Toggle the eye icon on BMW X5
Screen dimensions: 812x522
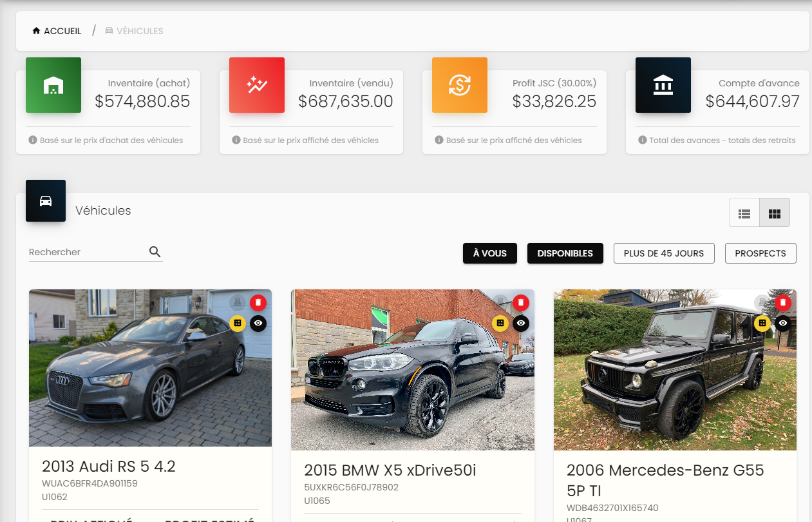click(521, 323)
